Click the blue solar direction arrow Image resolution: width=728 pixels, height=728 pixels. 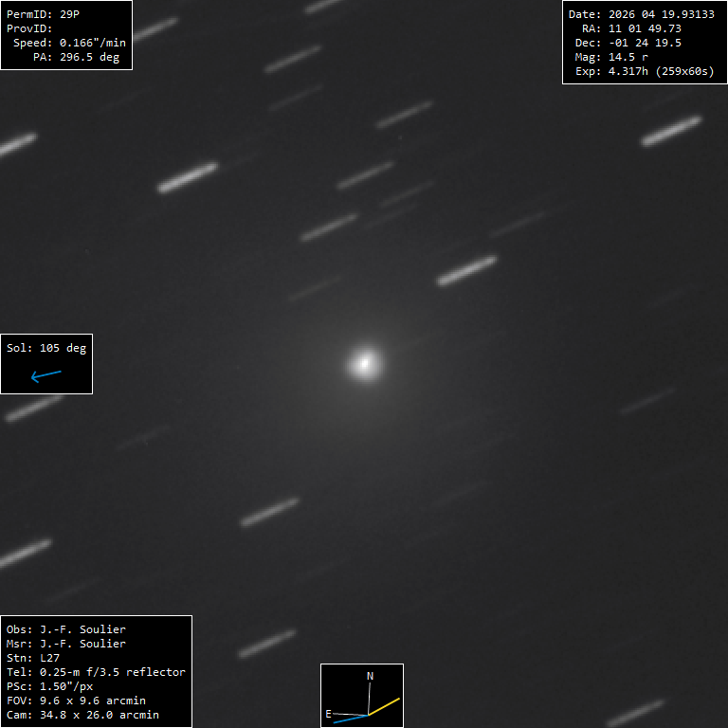[45, 375]
